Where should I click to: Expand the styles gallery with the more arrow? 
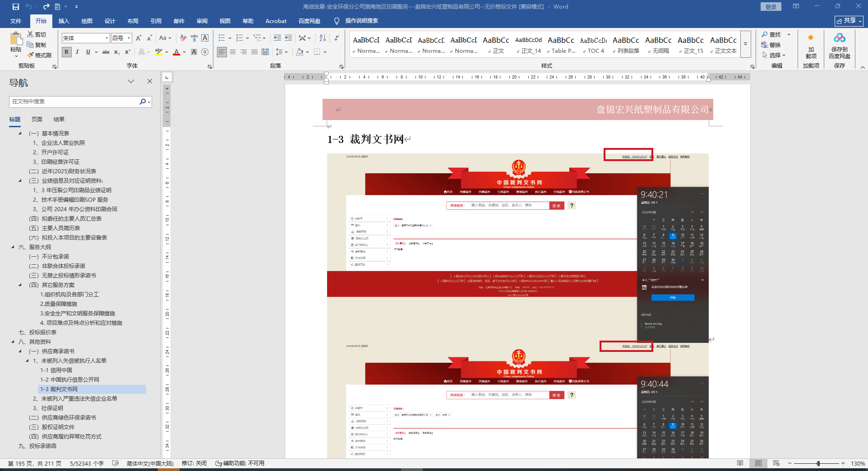pos(746,44)
